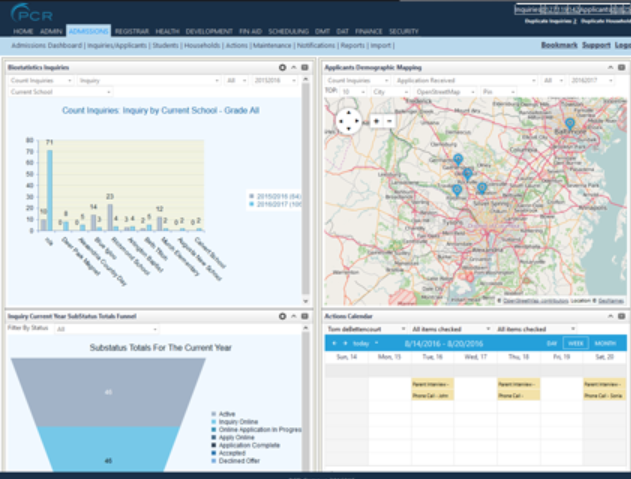Toggle Active entry in funnel legend
The height and width of the screenshot is (479, 631).
223,414
